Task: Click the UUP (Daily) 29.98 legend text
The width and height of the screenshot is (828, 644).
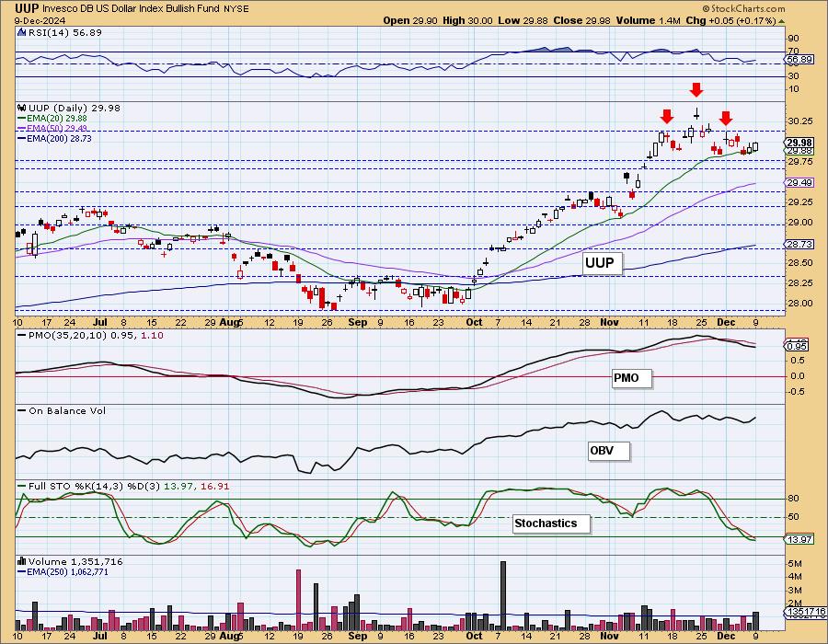Action: pyautogui.click(x=75, y=108)
